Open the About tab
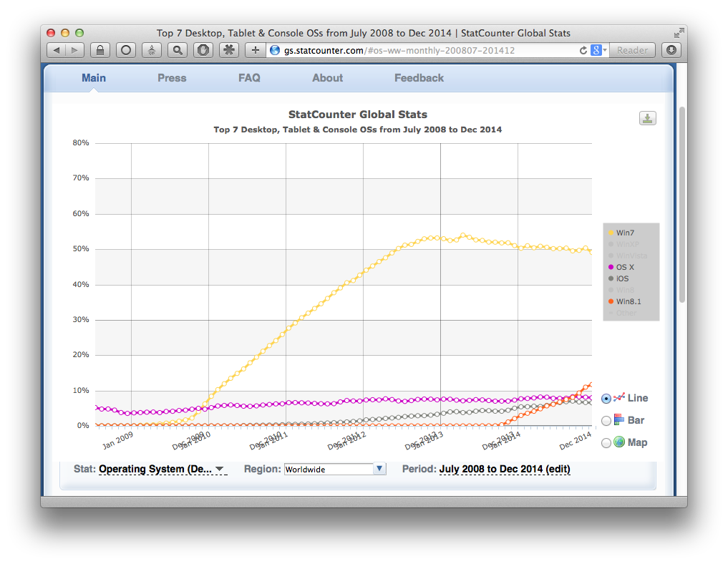The image size is (728, 564). pyautogui.click(x=327, y=78)
